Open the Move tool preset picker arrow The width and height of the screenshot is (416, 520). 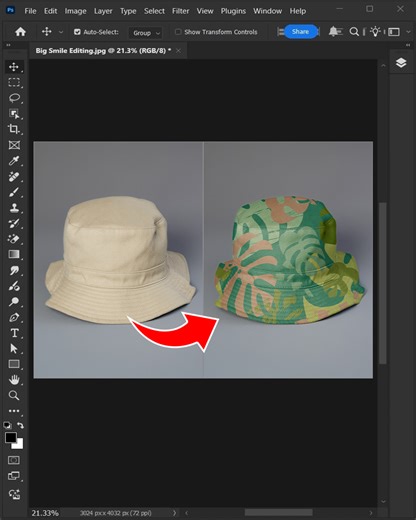(x=61, y=32)
